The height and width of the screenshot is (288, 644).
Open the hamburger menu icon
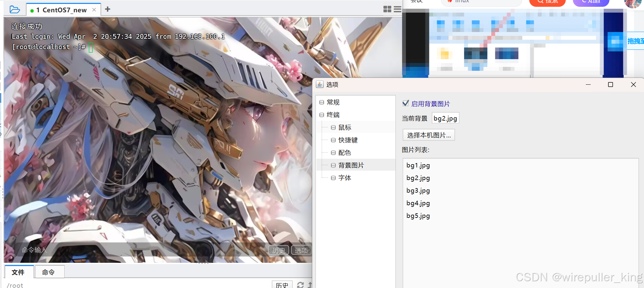(398, 9)
